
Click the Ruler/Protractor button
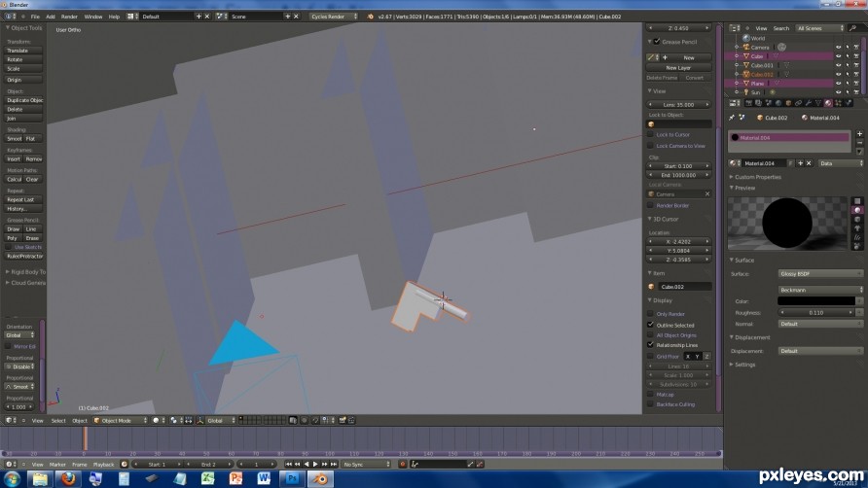pos(23,257)
